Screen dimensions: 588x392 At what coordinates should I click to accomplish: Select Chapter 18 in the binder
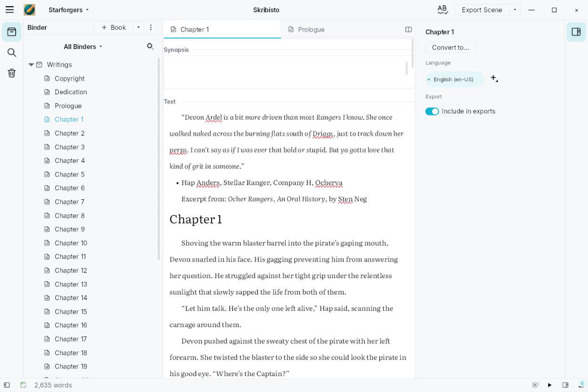pos(71,352)
